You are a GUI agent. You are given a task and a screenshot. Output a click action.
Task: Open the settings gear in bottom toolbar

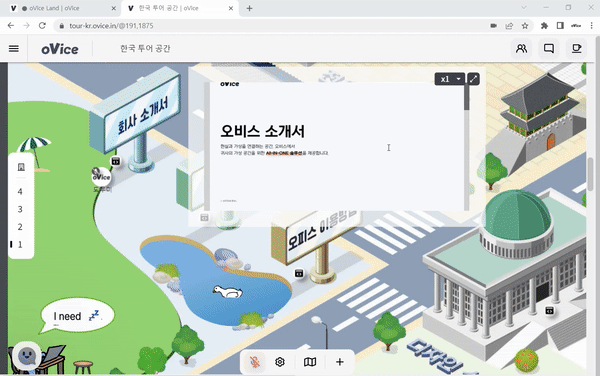point(280,362)
